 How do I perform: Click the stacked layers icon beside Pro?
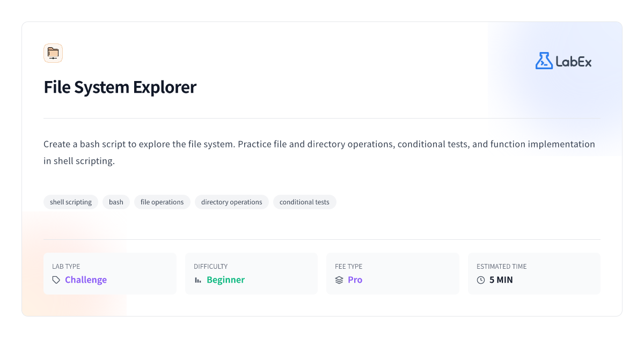click(x=339, y=280)
